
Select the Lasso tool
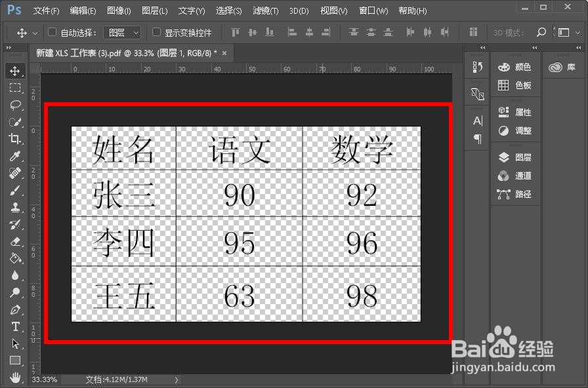click(16, 105)
